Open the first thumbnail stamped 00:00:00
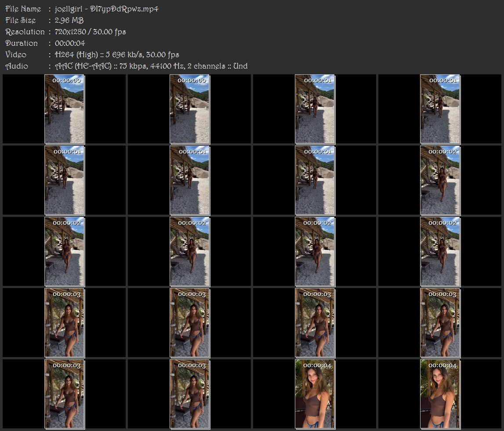Viewport: 504px width, 431px height. (64, 109)
